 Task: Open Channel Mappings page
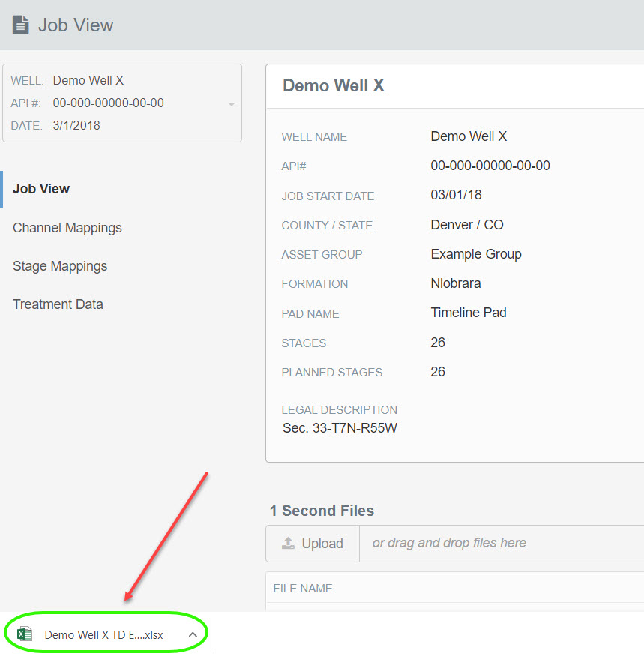67,228
